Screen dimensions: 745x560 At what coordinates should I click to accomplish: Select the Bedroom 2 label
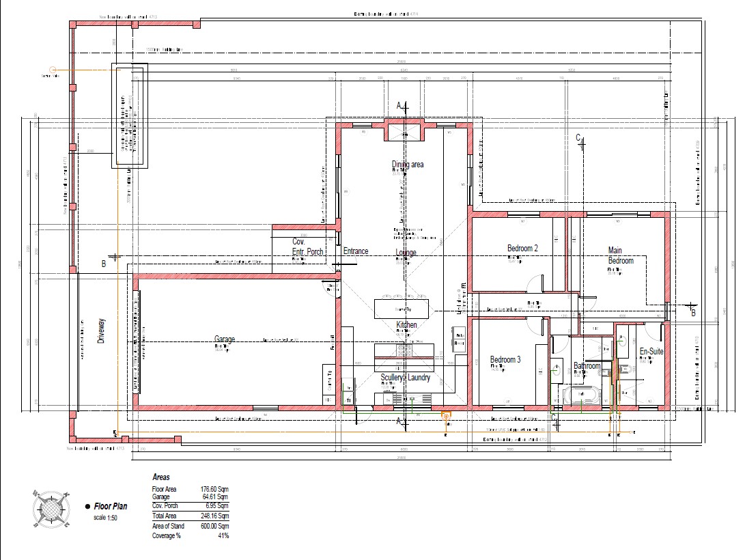(523, 249)
